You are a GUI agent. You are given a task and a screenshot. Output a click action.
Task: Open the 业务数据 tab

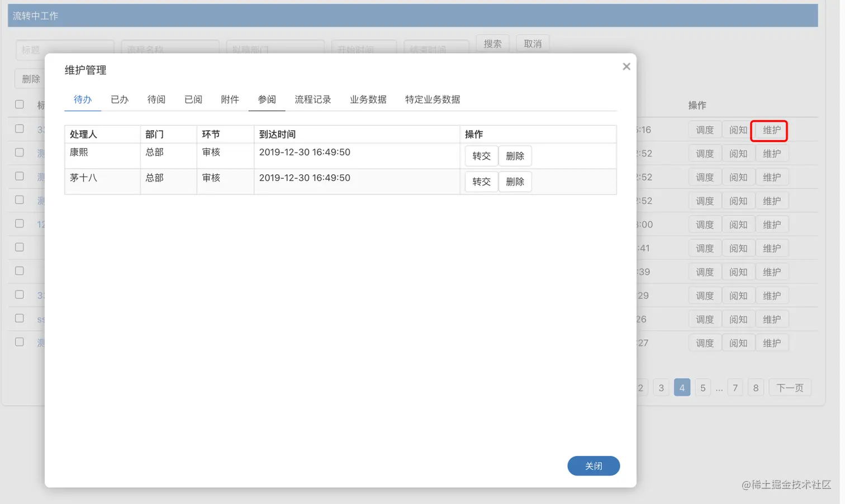pos(368,99)
